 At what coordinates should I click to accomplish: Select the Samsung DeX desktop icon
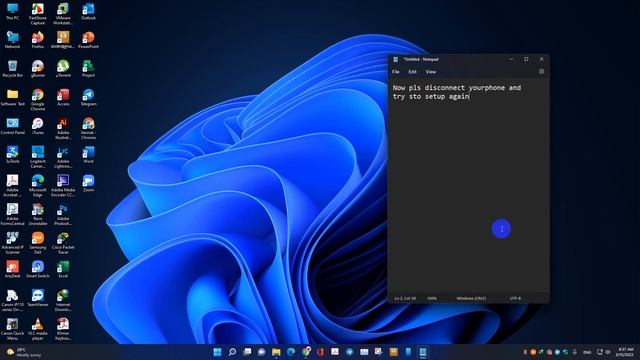(38, 242)
